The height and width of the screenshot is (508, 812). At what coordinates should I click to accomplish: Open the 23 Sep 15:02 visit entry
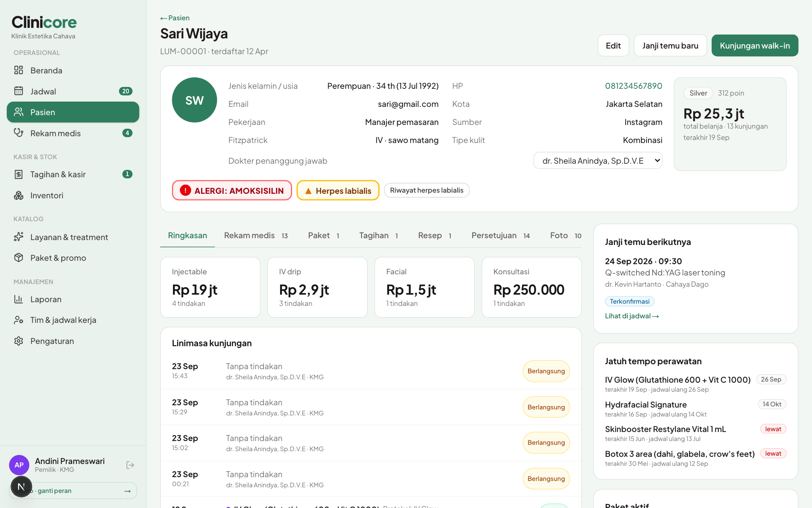click(371, 443)
